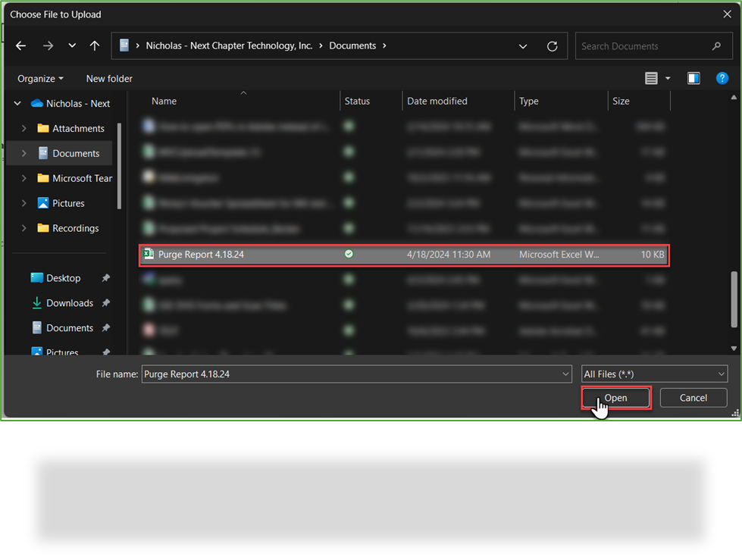Go back with the left arrow
Image resolution: width=742 pixels, height=560 pixels.
click(x=20, y=46)
